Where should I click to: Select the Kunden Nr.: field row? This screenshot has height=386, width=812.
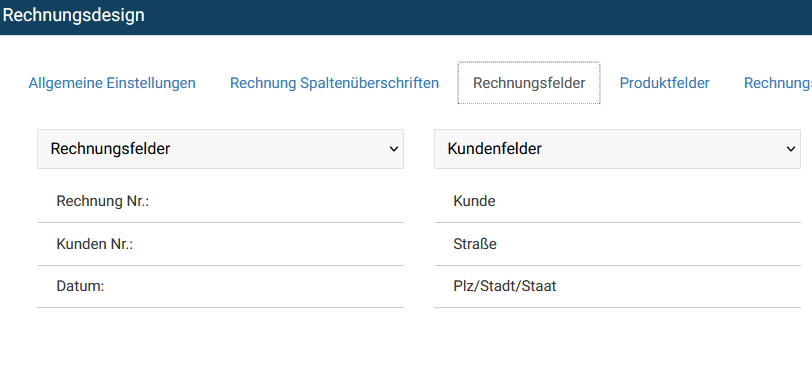221,244
